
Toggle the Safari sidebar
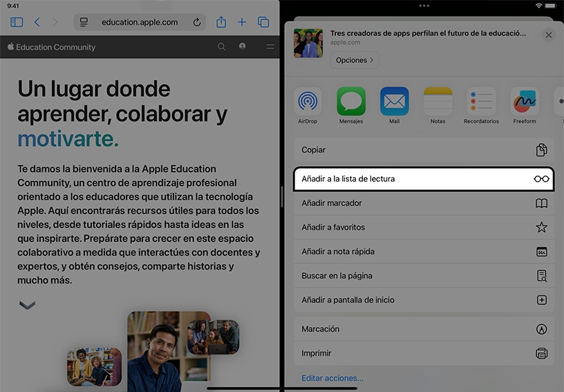point(17,22)
